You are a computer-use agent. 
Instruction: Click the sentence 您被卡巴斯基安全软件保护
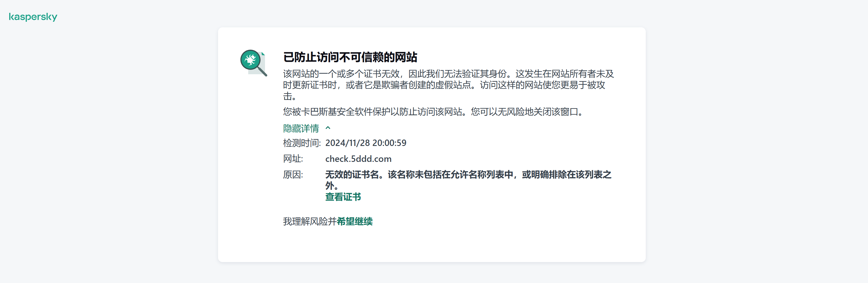click(x=434, y=112)
